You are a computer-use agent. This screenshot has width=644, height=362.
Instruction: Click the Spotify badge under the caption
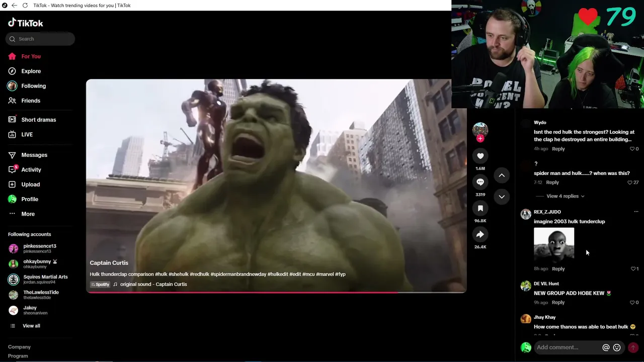tap(100, 285)
